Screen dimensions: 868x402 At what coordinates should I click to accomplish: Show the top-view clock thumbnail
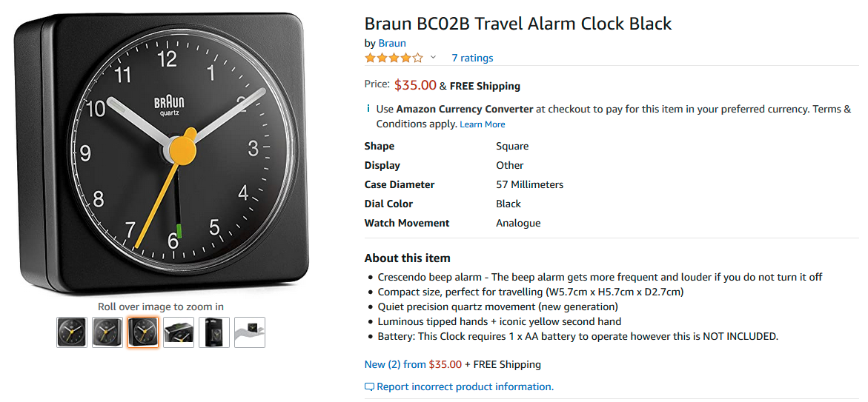point(179,332)
